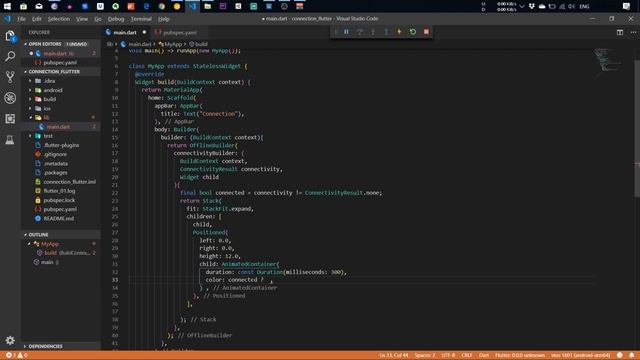The width and height of the screenshot is (640, 360).
Task: Open the Extensions view in activity bar
Action: tap(10, 118)
